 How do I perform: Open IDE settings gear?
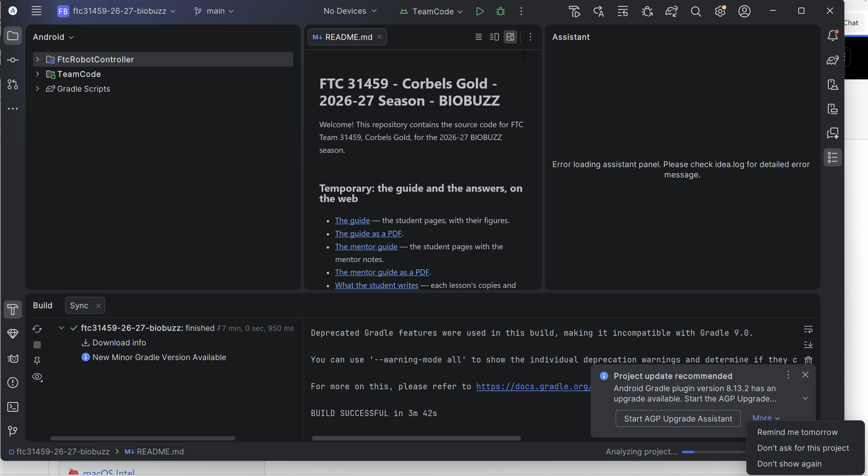point(720,11)
